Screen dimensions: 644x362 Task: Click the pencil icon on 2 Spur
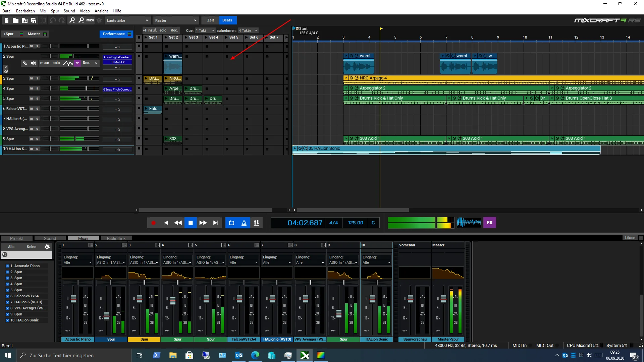[25, 63]
